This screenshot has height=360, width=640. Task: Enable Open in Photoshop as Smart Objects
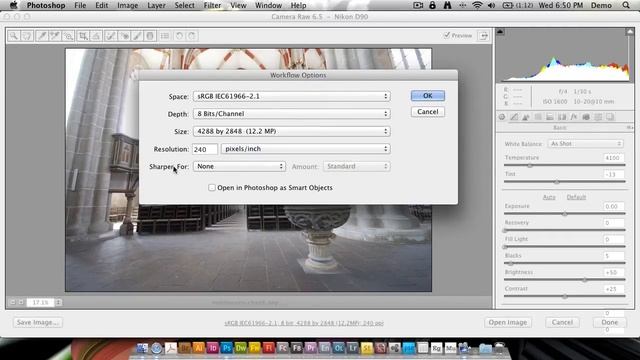212,188
